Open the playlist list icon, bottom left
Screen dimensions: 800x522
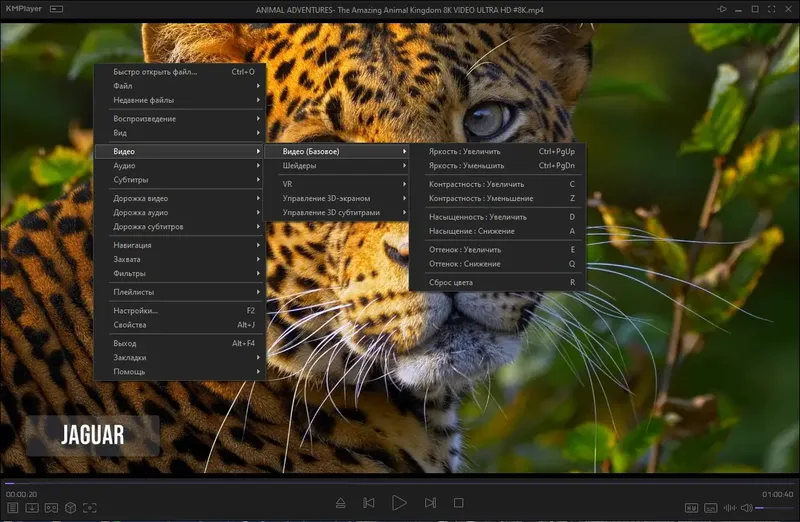(x=11, y=508)
